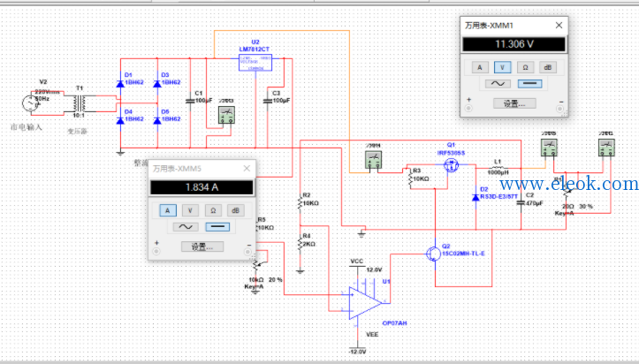Set XMM1 multimeter to AC sine-wave signal mode
This screenshot has width=639, height=364.
[498, 84]
